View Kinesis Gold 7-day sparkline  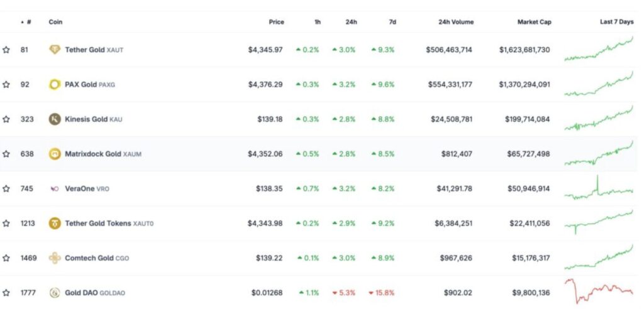(x=599, y=118)
